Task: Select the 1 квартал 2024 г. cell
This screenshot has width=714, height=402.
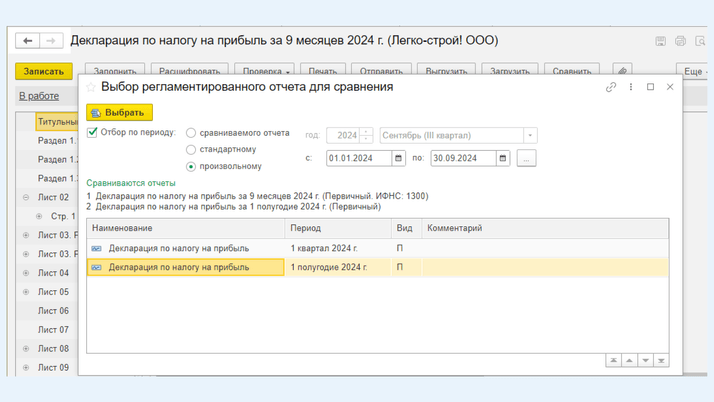Action: 338,248
